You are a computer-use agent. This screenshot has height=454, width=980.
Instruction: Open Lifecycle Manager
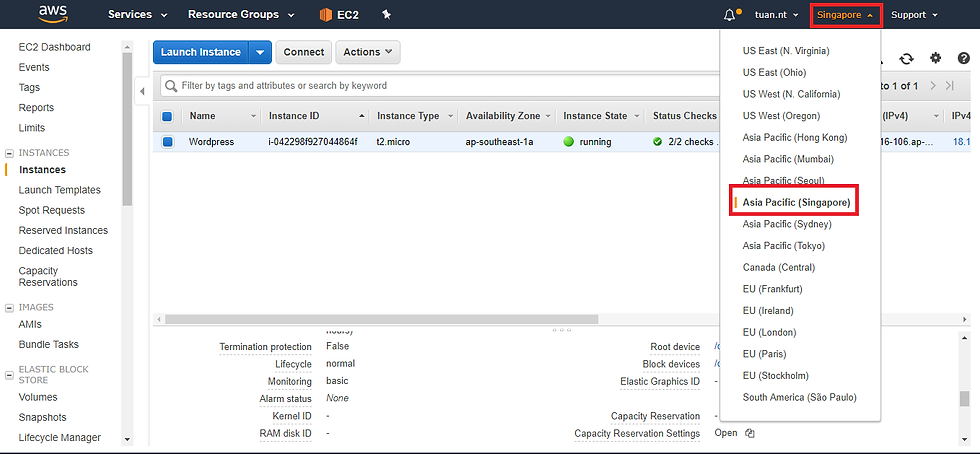pyautogui.click(x=59, y=437)
